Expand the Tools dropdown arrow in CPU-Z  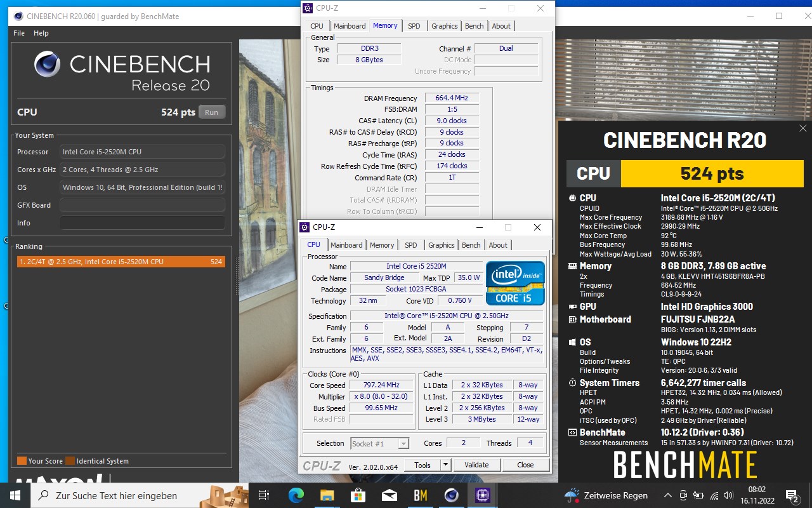click(x=445, y=465)
